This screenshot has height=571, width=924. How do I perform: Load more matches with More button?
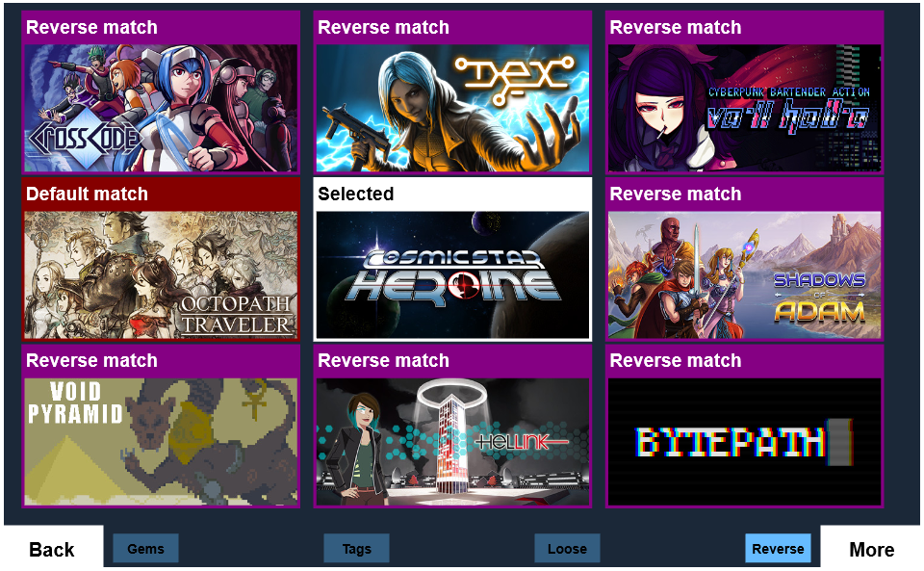[x=871, y=549]
